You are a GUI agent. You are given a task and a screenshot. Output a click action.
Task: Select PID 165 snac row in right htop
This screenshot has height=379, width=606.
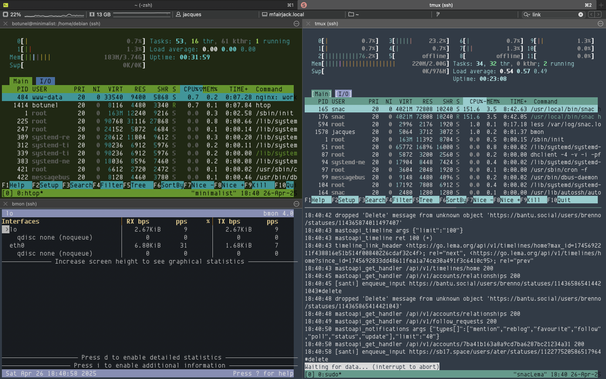click(x=451, y=109)
